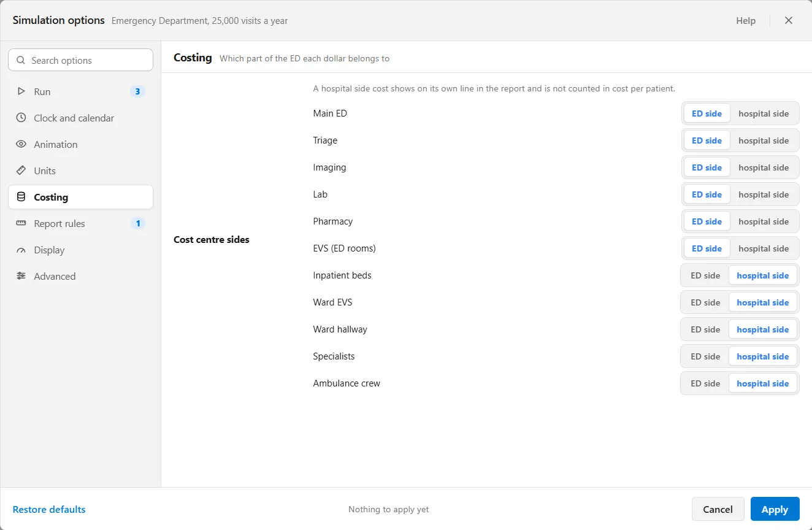
Task: Go to the Animation section
Action: (x=80, y=144)
